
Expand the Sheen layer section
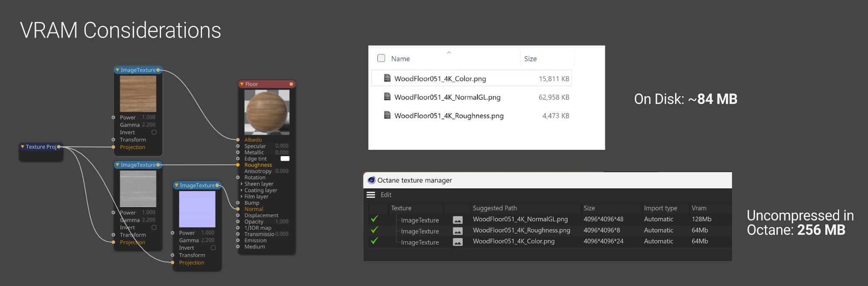click(241, 184)
